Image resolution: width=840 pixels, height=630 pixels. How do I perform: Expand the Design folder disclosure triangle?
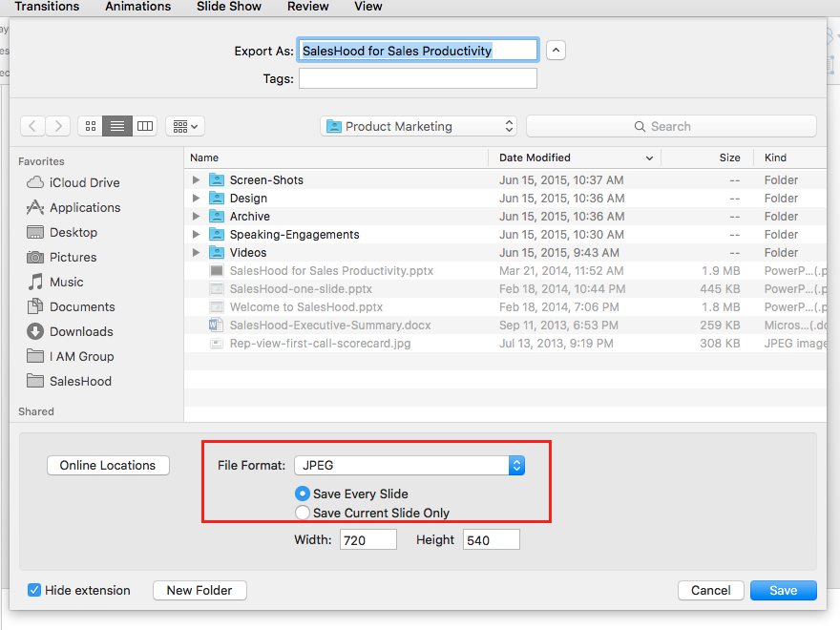point(196,199)
